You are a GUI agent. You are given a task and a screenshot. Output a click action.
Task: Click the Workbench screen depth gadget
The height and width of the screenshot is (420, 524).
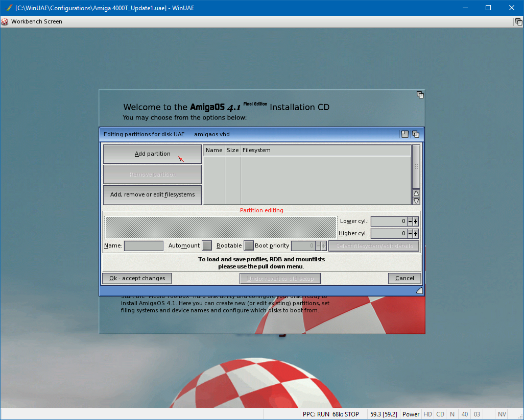coord(518,21)
